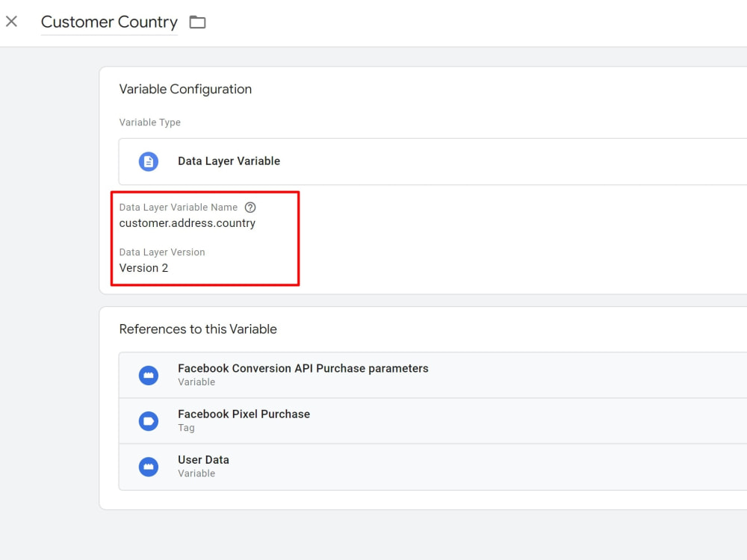747x560 pixels.
Task: Open help for Data Layer Variable Name
Action: click(x=250, y=207)
